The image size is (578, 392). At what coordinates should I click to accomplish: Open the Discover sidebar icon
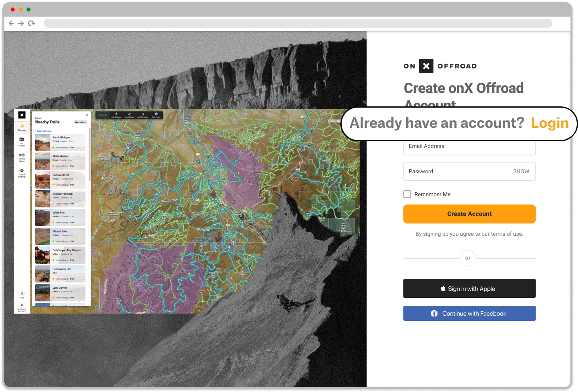pyautogui.click(x=22, y=127)
